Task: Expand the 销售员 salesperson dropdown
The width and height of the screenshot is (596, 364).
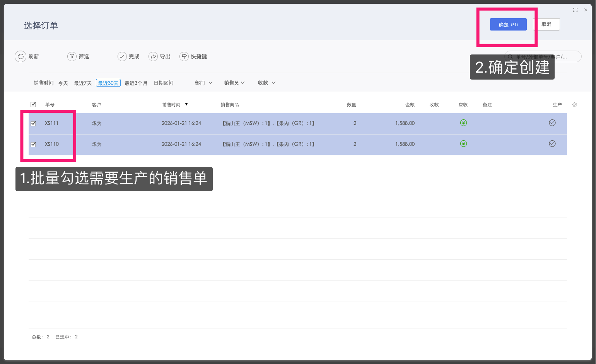Action: [234, 83]
